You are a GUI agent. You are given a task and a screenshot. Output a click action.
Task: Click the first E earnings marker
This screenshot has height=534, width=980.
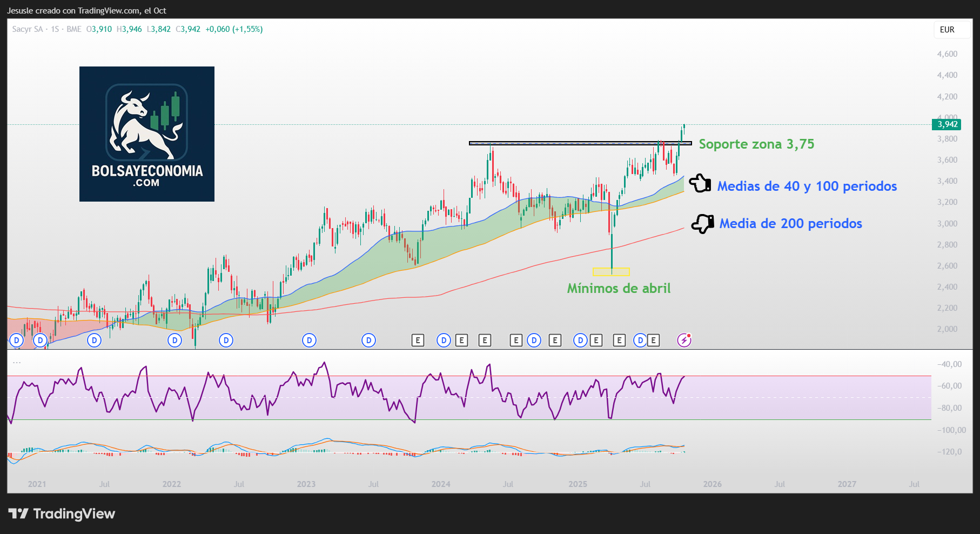[x=418, y=340]
